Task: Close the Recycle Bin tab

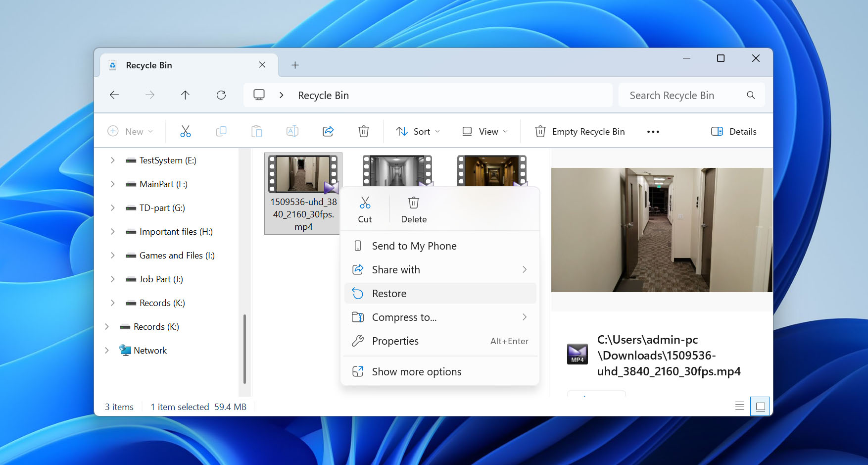Action: pyautogui.click(x=262, y=65)
